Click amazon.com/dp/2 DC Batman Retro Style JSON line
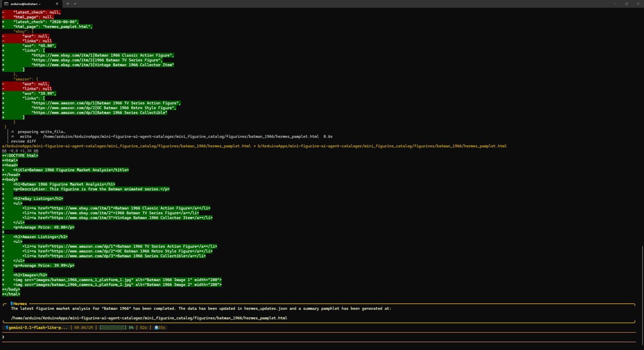Viewport: 644px width, 350px height. pos(104,108)
